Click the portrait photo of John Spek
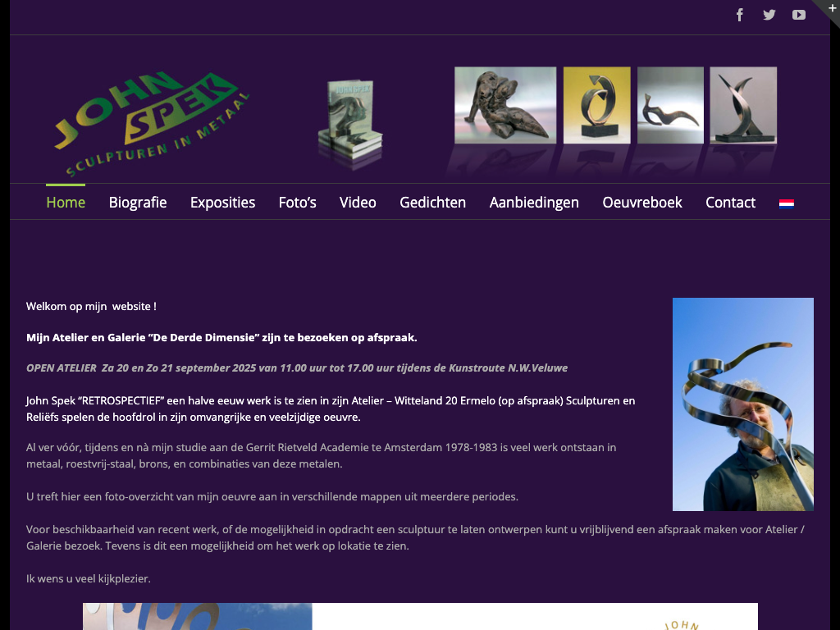 pos(743,404)
